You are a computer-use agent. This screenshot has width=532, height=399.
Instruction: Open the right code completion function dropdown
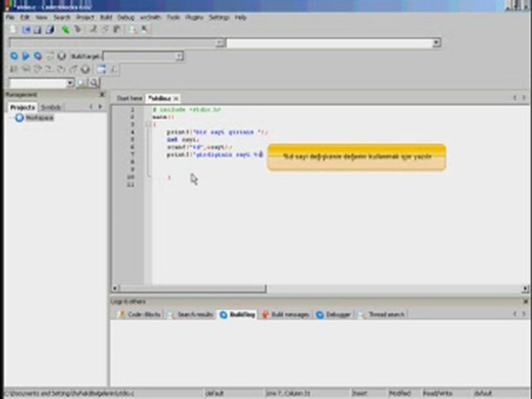[436, 43]
